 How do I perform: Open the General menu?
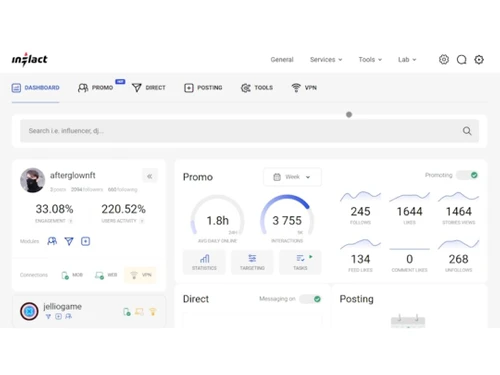pos(282,60)
